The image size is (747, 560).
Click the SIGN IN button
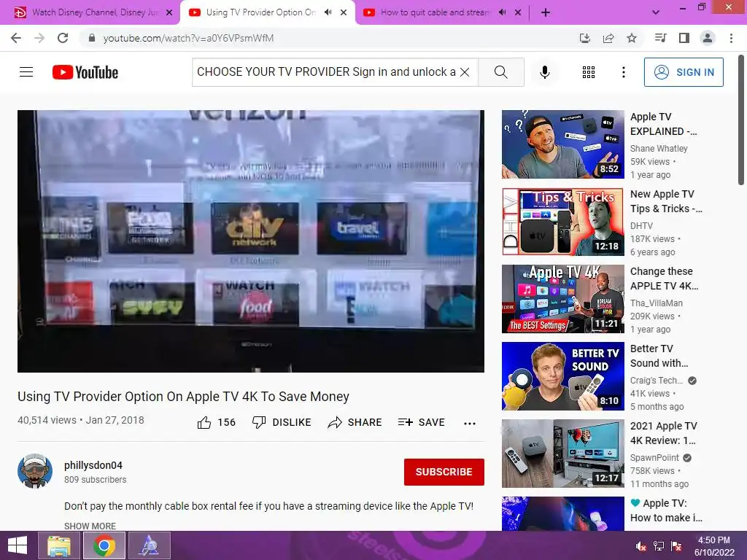point(683,72)
